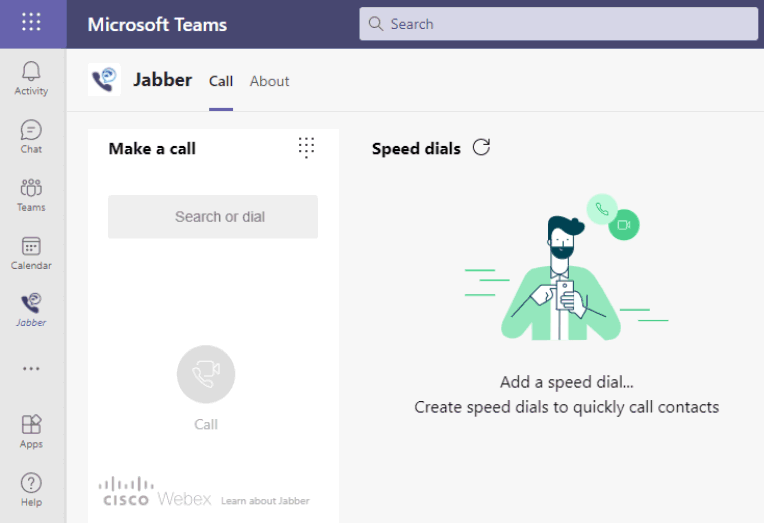
Task: Refresh the speed dials list
Action: click(x=481, y=147)
